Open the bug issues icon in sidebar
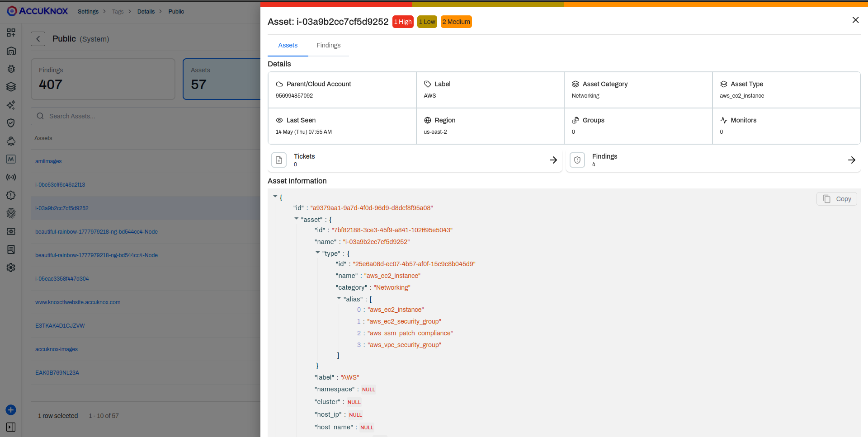Viewport: 868px width, 437px height. [11, 69]
